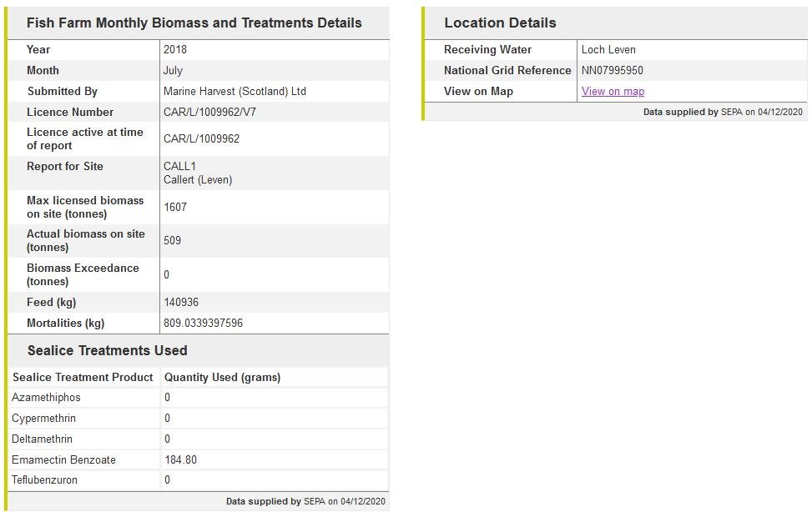
Task: Click the Feed value 140936
Action: pos(181,303)
